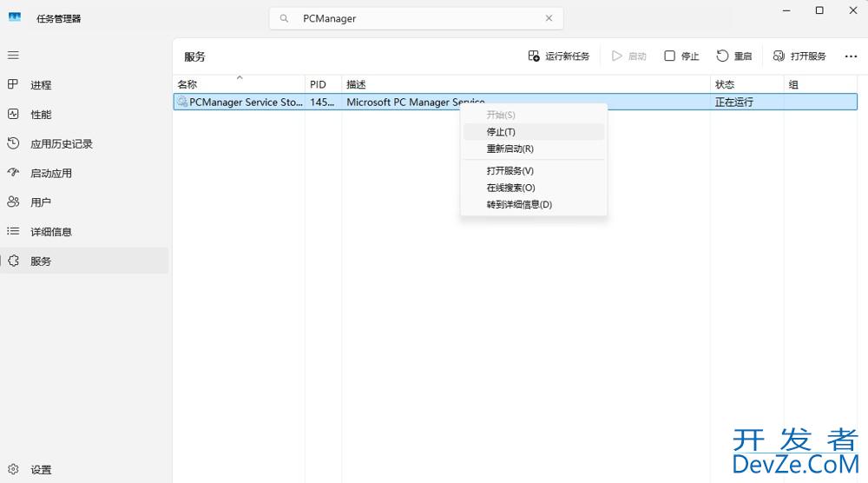Click the search magnifier icon
Screen dimensions: 868x483
pos(284,18)
